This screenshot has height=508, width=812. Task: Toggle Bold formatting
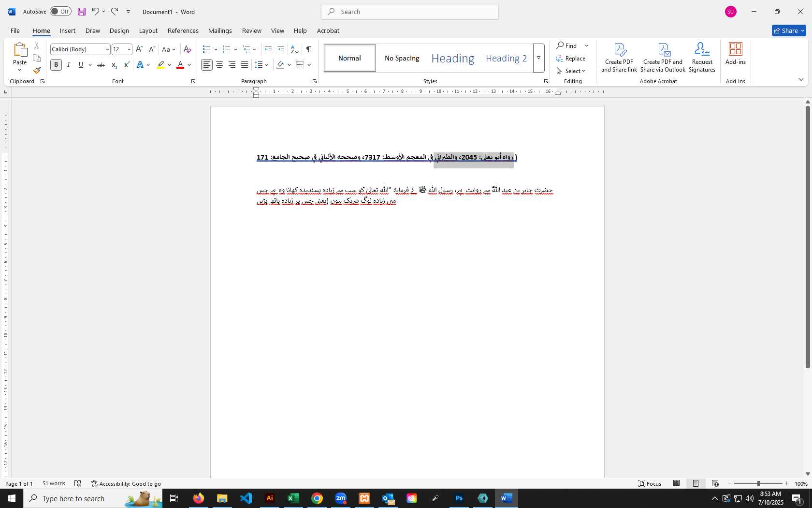[x=56, y=65]
